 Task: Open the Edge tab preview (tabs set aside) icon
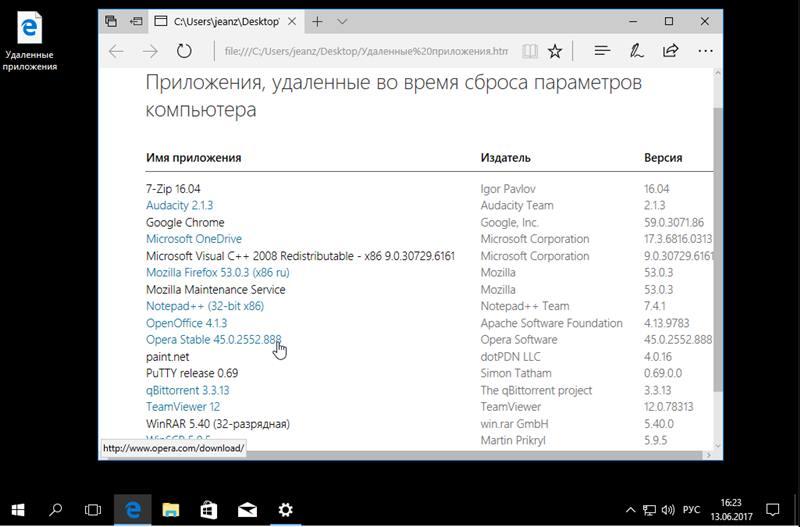point(111,21)
